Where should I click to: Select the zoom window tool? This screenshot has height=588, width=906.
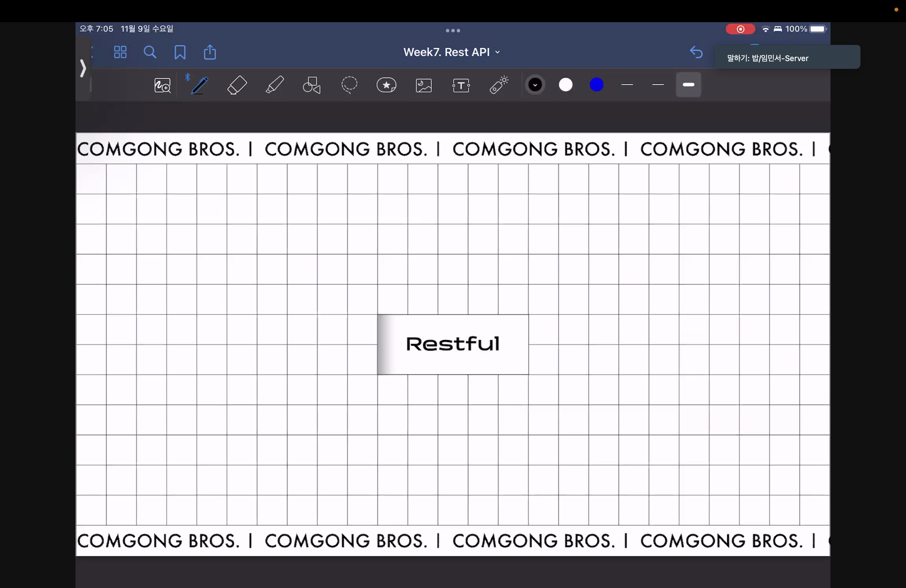coord(163,85)
